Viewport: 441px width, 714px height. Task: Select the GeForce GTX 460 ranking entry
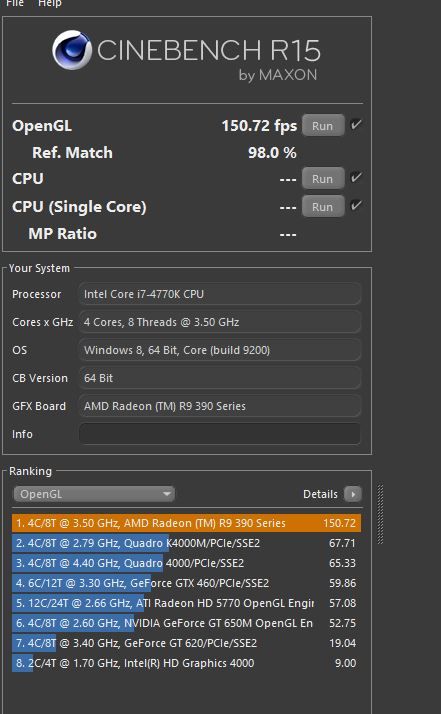tap(186, 583)
